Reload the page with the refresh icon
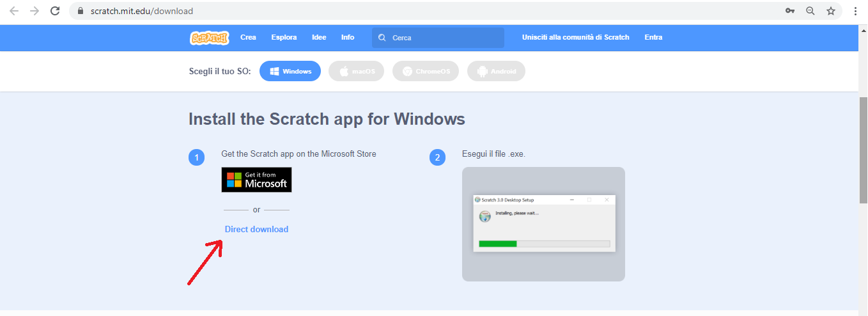The width and height of the screenshot is (868, 316). (55, 11)
